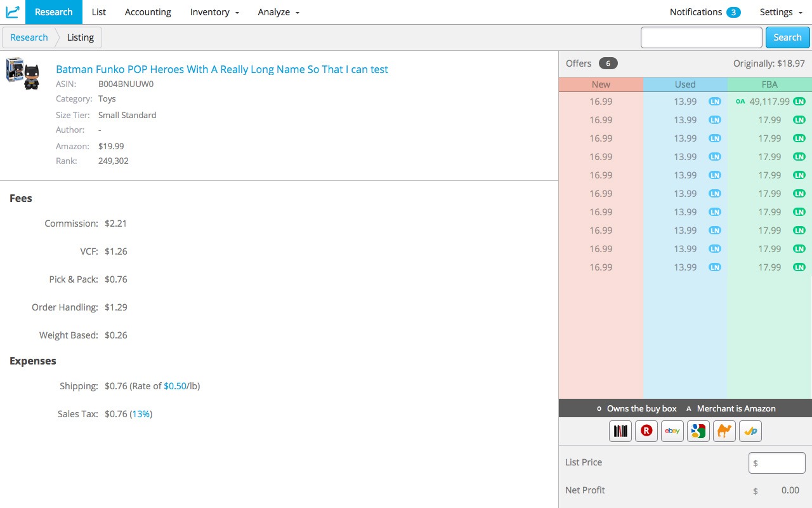
Task: Open the Batman Funko POP Heroes title link
Action: (222, 69)
